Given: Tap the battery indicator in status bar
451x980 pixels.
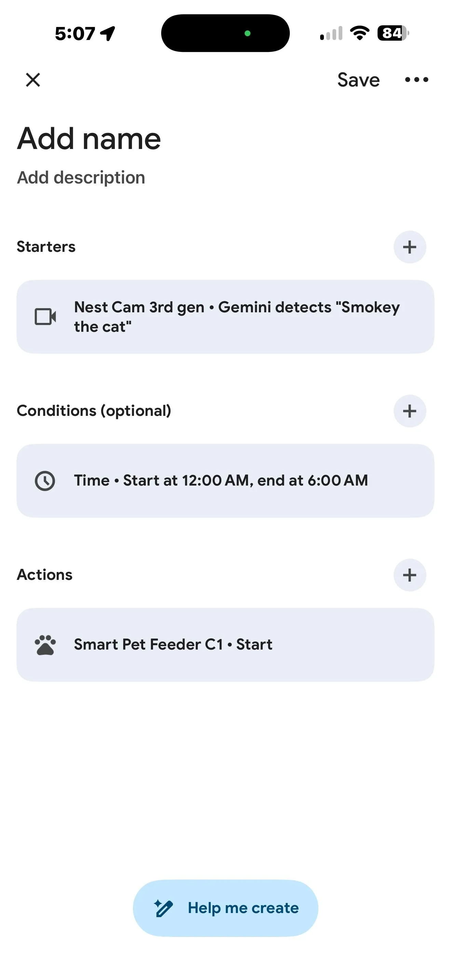Looking at the screenshot, I should (x=393, y=33).
